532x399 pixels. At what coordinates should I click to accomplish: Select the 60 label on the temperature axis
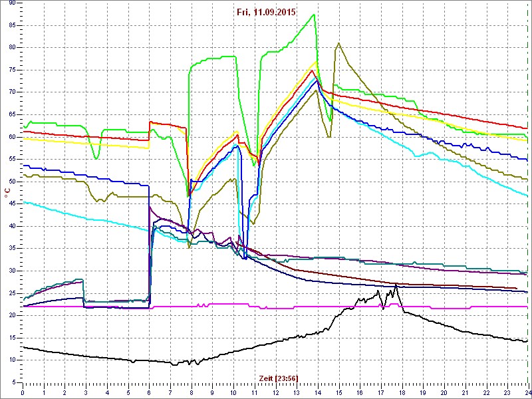12,137
